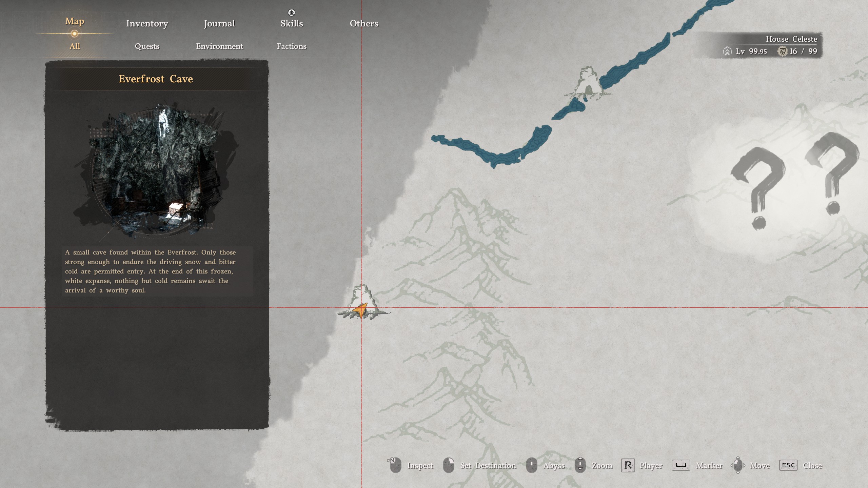Click the Inspect double-click mouse icon
This screenshot has height=488, width=868.
(395, 465)
